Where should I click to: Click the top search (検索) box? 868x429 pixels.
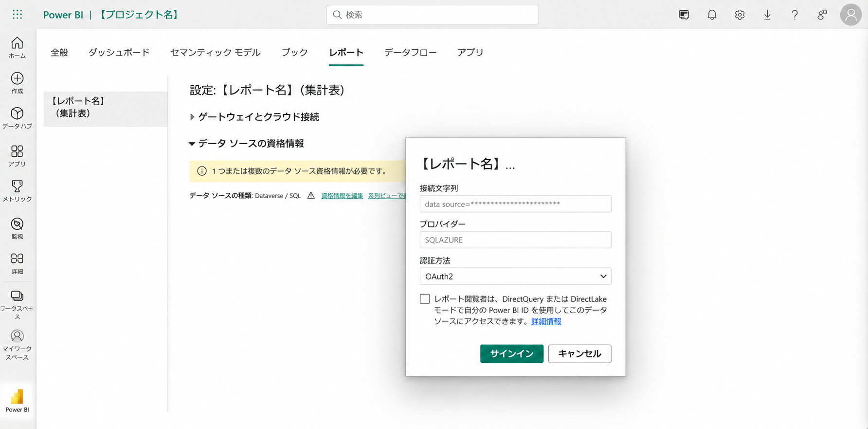click(433, 15)
